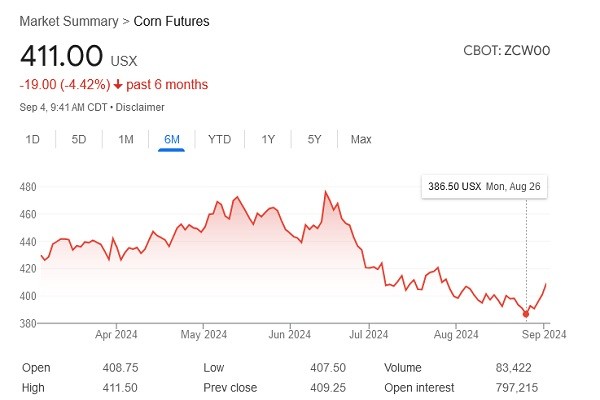The image size is (600, 400).
Task: Switch chart to 1Y range
Action: (268, 139)
